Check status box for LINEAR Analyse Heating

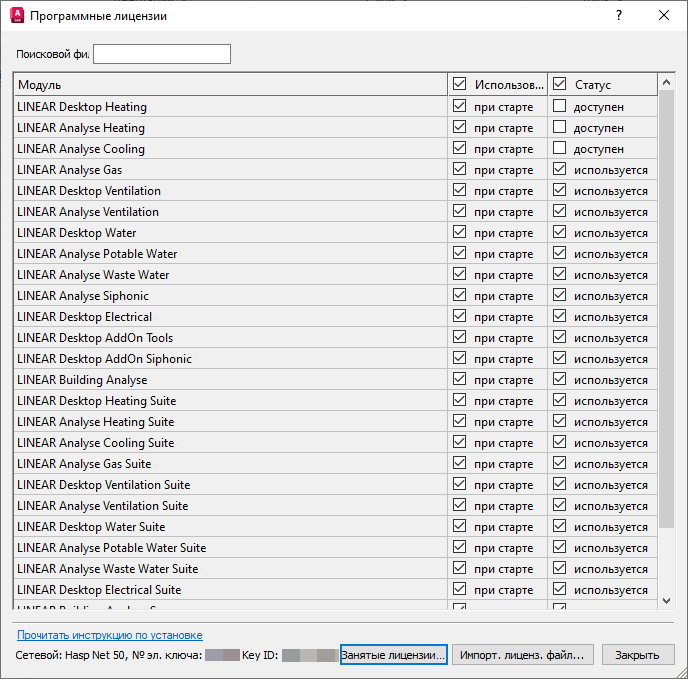pyautogui.click(x=559, y=127)
